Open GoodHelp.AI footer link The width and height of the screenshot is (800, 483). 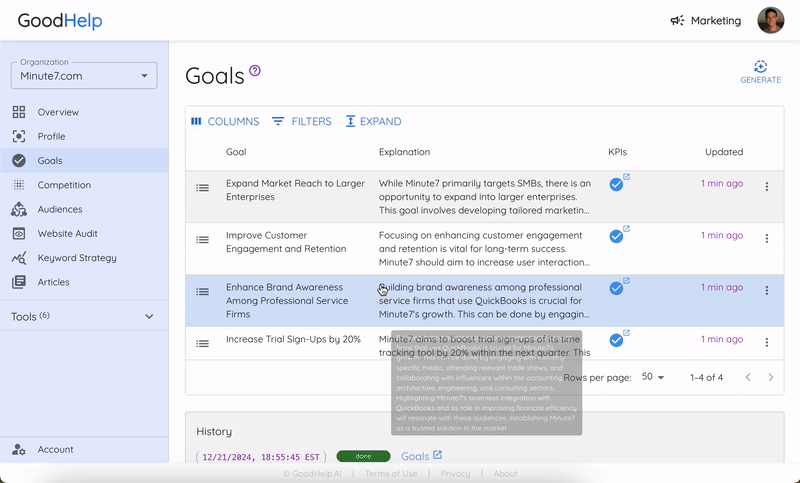coord(312,474)
